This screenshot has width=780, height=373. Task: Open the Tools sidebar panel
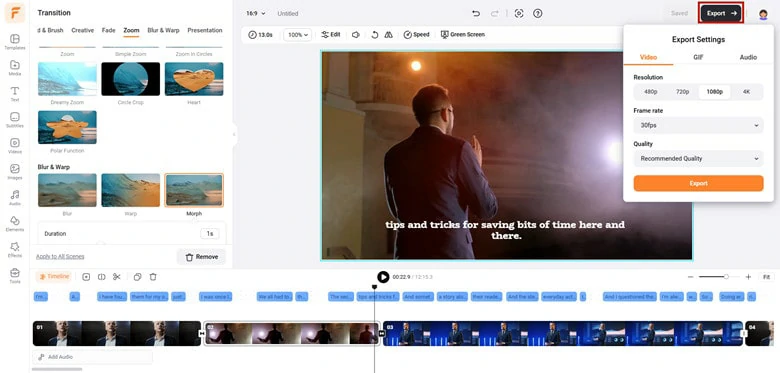[15, 276]
